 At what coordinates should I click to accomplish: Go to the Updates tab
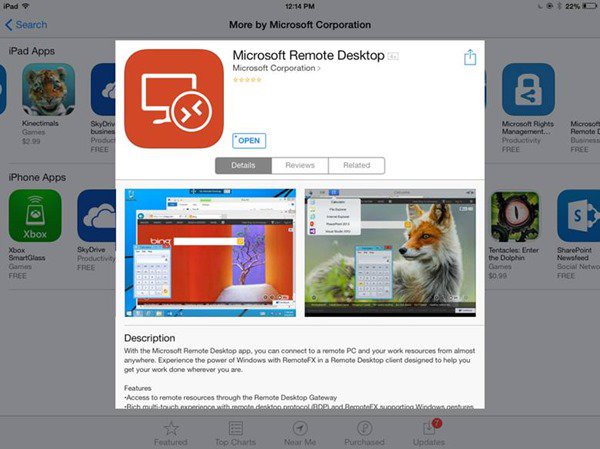point(429,434)
